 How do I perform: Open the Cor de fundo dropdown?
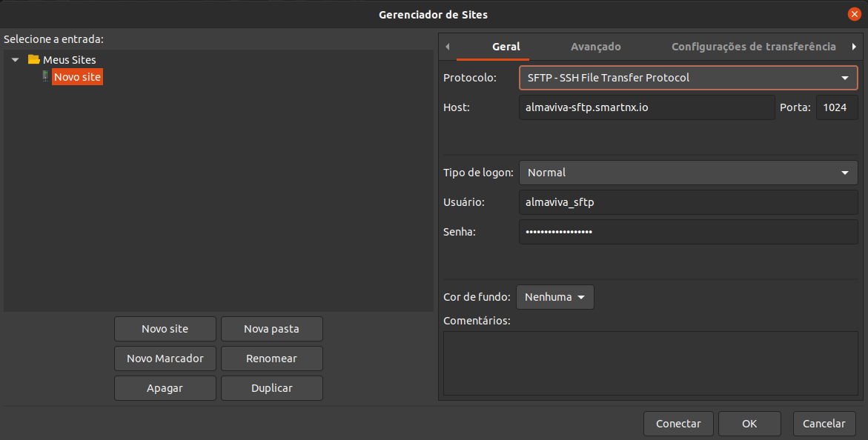tap(554, 297)
